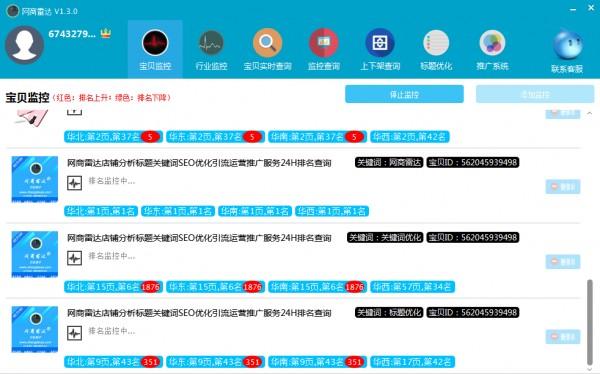Click product thumbnail of 网商雷达 keyword row

tap(35, 179)
